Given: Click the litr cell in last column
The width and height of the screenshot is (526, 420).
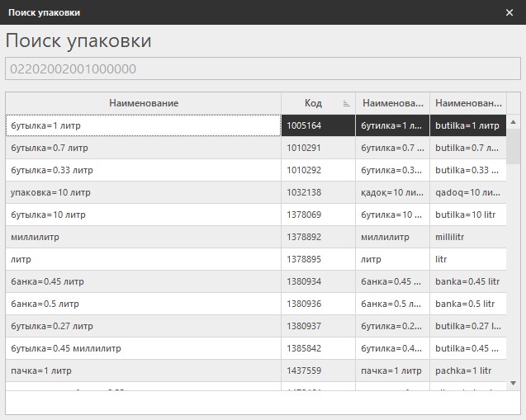Looking at the screenshot, I should click(x=467, y=260).
